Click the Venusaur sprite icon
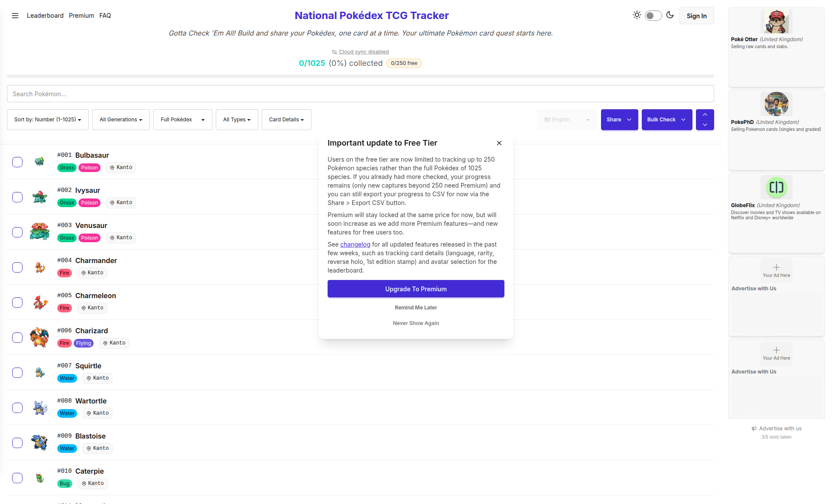832x504 pixels. (39, 232)
